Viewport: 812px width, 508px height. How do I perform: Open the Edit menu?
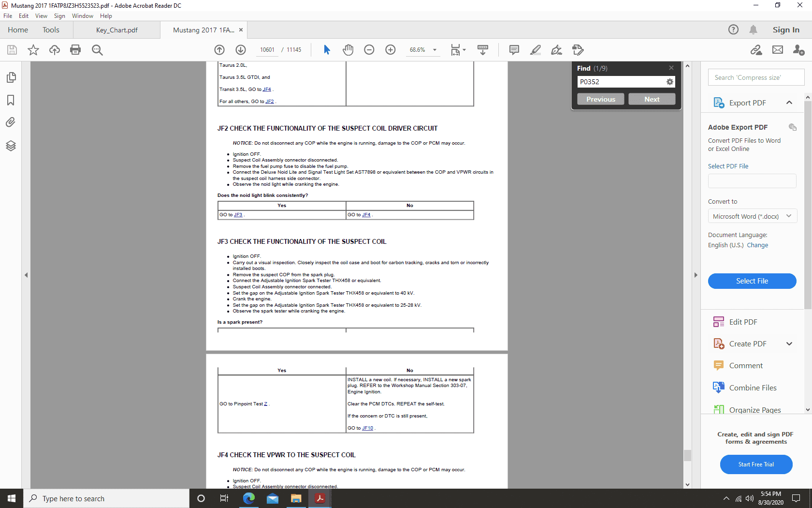tap(24, 16)
